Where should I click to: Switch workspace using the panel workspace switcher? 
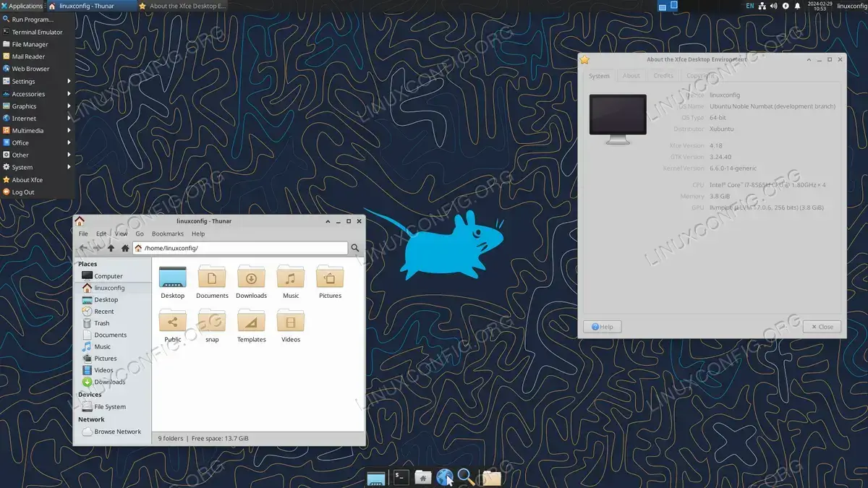point(668,6)
